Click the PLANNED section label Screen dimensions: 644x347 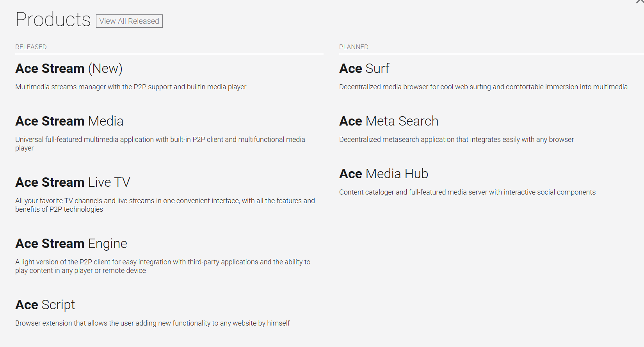pyautogui.click(x=354, y=47)
